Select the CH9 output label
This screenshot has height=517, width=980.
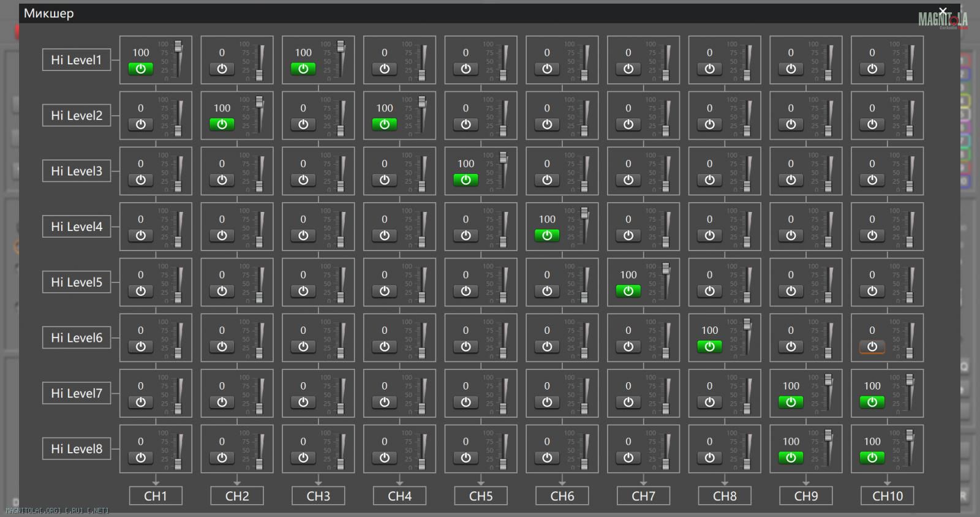click(806, 496)
